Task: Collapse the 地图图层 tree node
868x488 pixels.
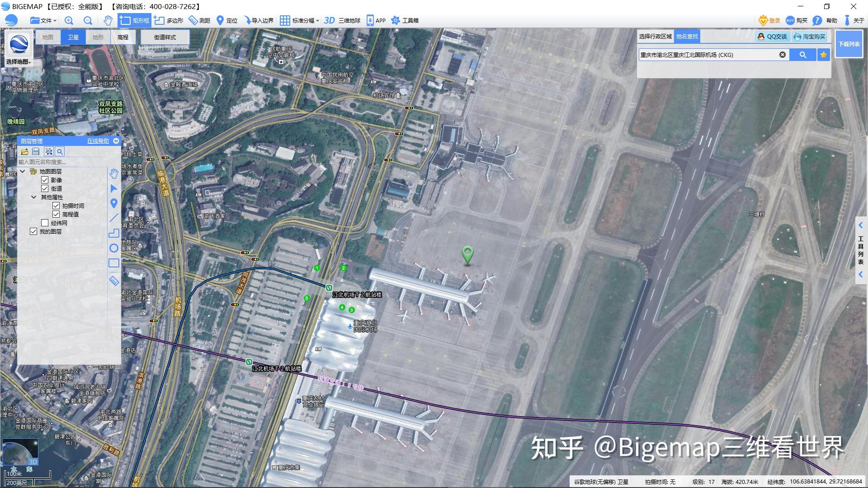Action: pyautogui.click(x=22, y=171)
